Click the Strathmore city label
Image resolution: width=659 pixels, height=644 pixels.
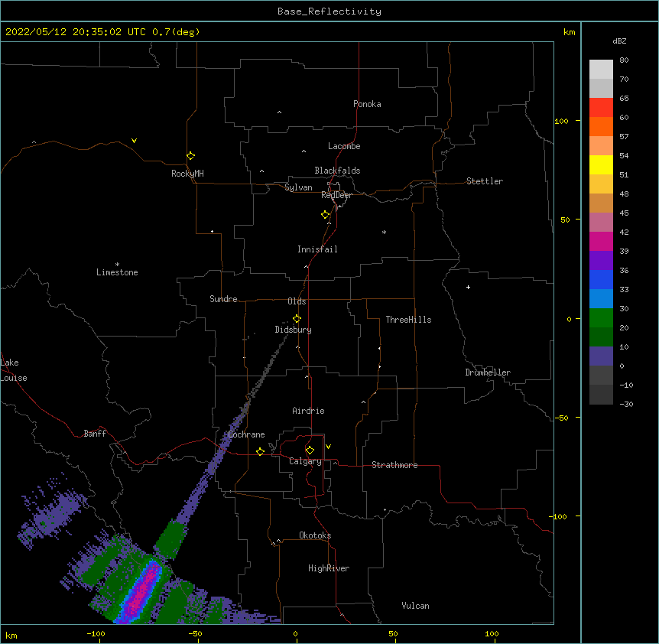[394, 465]
